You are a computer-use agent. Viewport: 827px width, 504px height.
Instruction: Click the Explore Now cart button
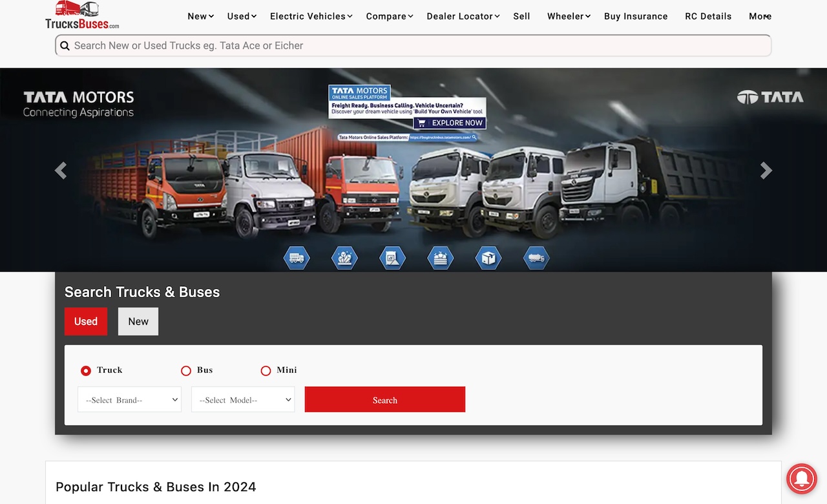tap(450, 123)
